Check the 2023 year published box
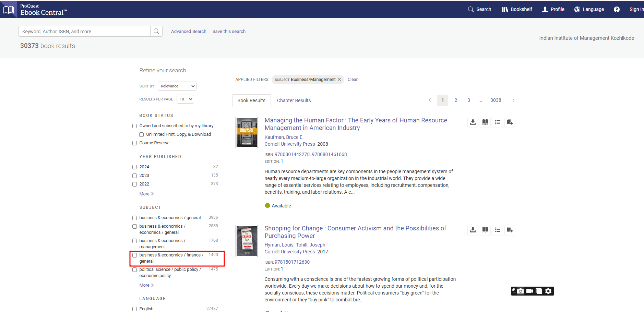The width and height of the screenshot is (644, 312). pyautogui.click(x=135, y=176)
